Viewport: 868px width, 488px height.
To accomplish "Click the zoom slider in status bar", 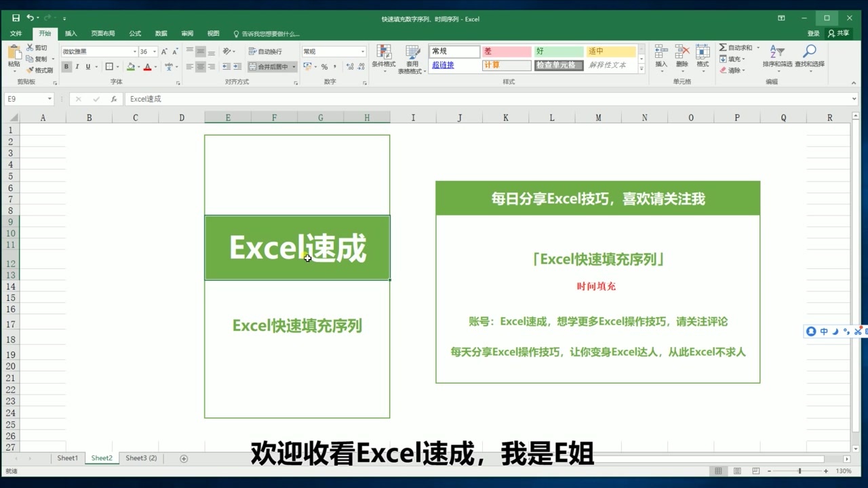I will pyautogui.click(x=799, y=470).
